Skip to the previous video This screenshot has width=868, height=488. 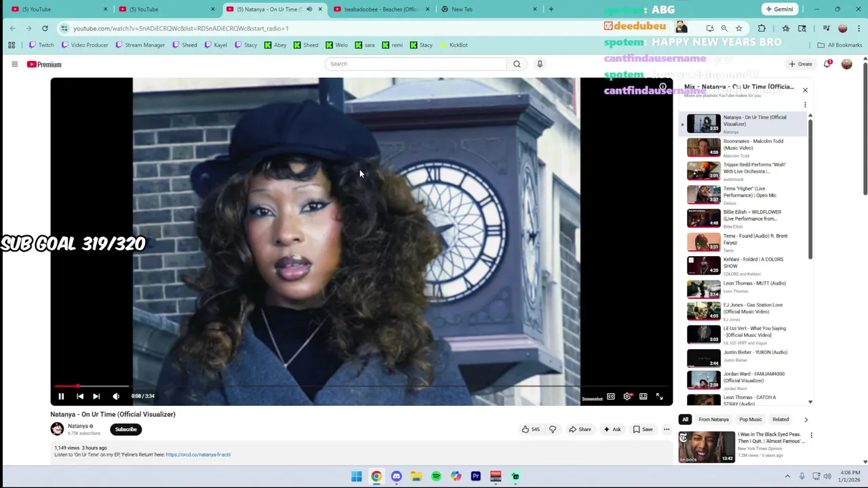click(79, 396)
